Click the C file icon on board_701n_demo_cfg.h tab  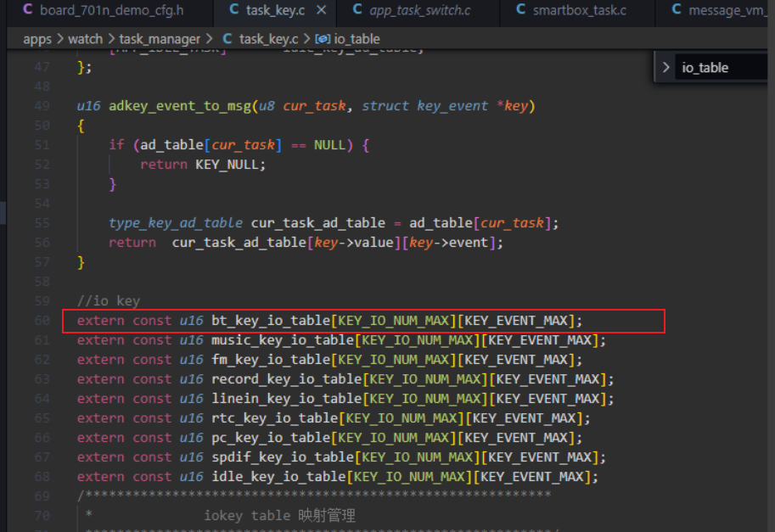coord(28,9)
